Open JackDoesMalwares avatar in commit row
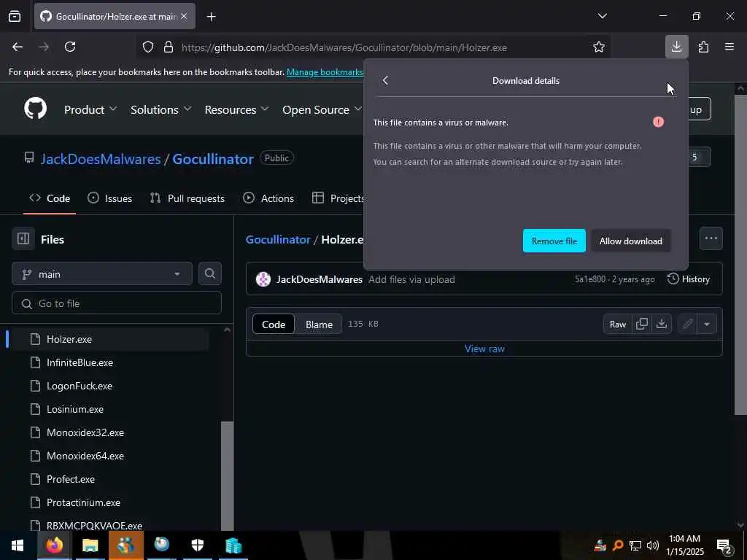The height and width of the screenshot is (560, 747). pos(263,279)
